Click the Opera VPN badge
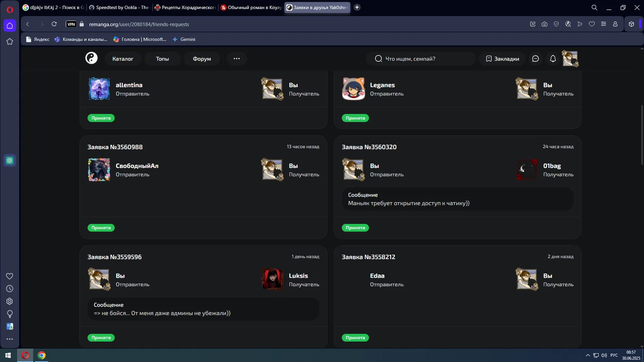This screenshot has width=644, height=362. 71,24
